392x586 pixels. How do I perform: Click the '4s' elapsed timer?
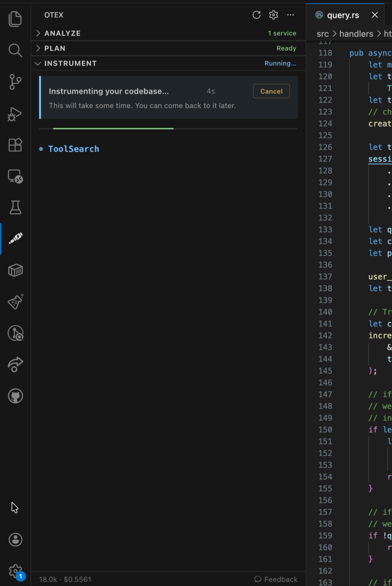point(211,91)
